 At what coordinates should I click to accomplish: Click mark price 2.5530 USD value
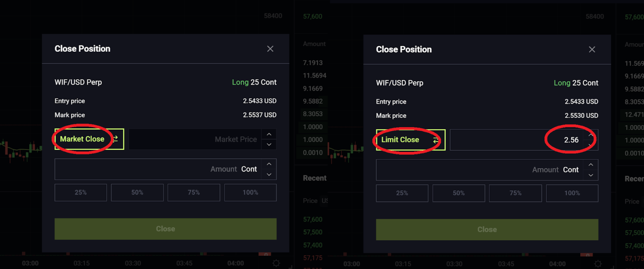(x=581, y=116)
